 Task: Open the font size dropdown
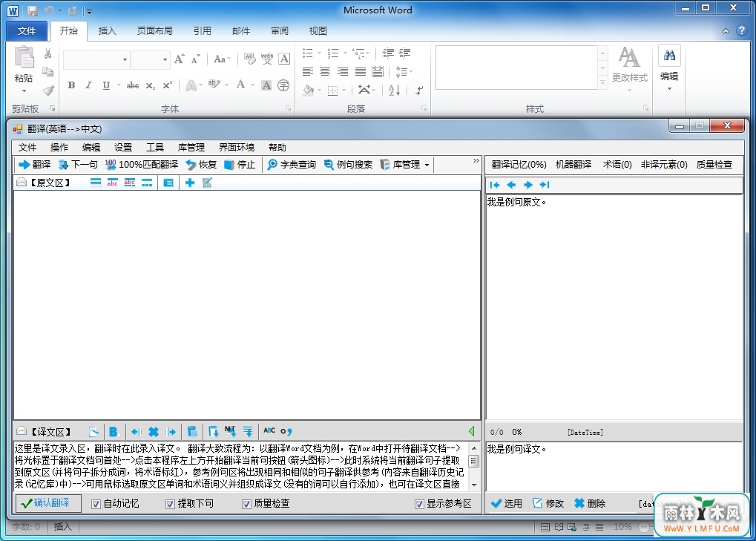[x=165, y=59]
